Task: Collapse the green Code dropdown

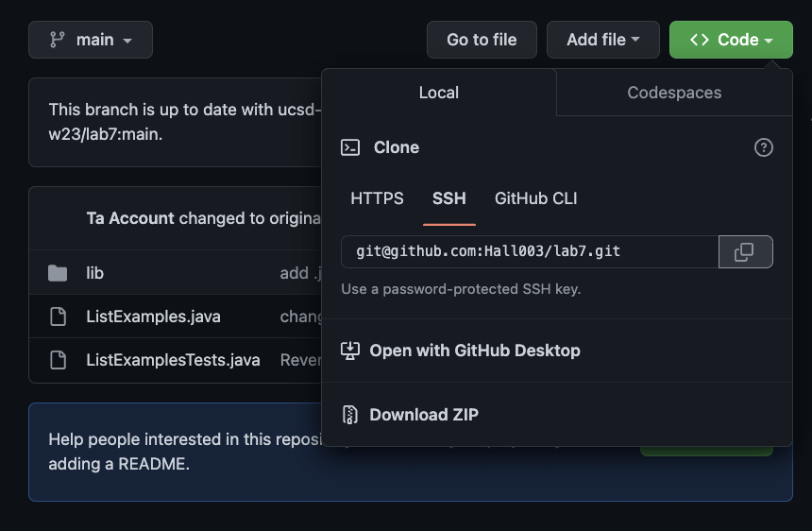Action: pyautogui.click(x=731, y=40)
